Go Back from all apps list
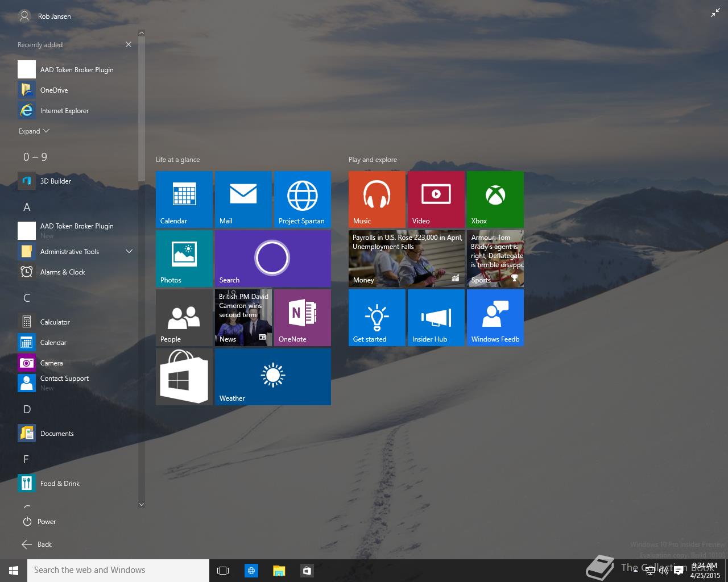Image resolution: width=728 pixels, height=582 pixels. [37, 544]
